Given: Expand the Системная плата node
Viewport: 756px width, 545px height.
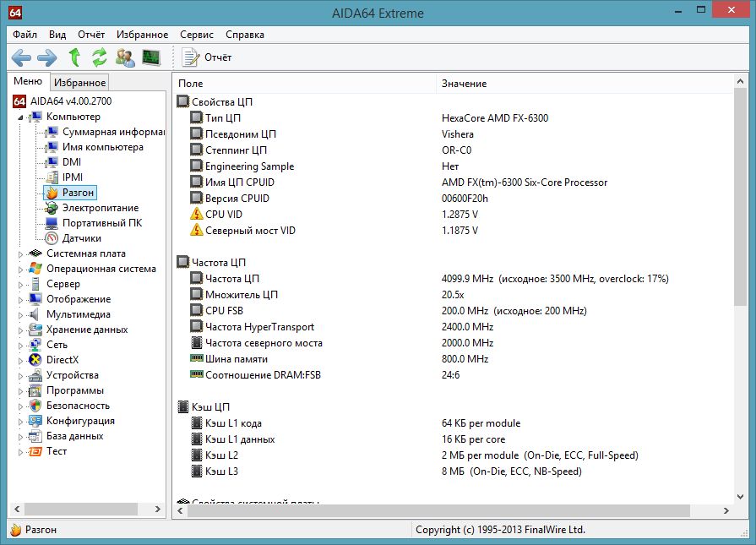Looking at the screenshot, I should point(20,254).
